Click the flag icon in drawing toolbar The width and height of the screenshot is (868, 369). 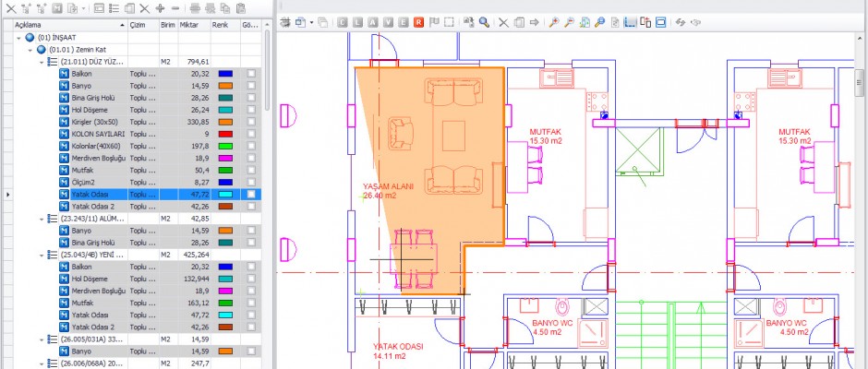coord(435,21)
